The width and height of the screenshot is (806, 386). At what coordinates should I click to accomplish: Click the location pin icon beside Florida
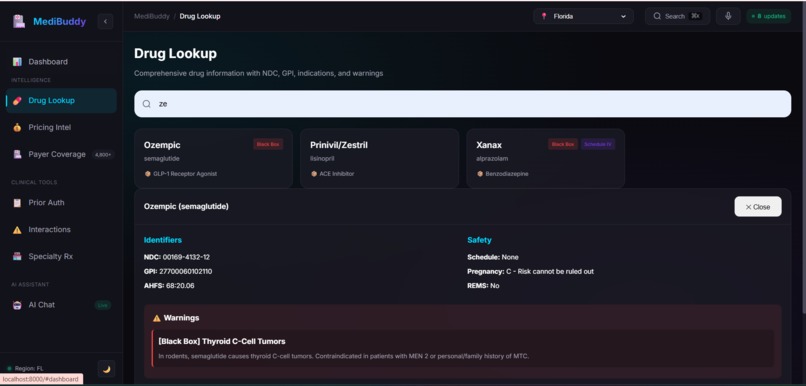(544, 16)
